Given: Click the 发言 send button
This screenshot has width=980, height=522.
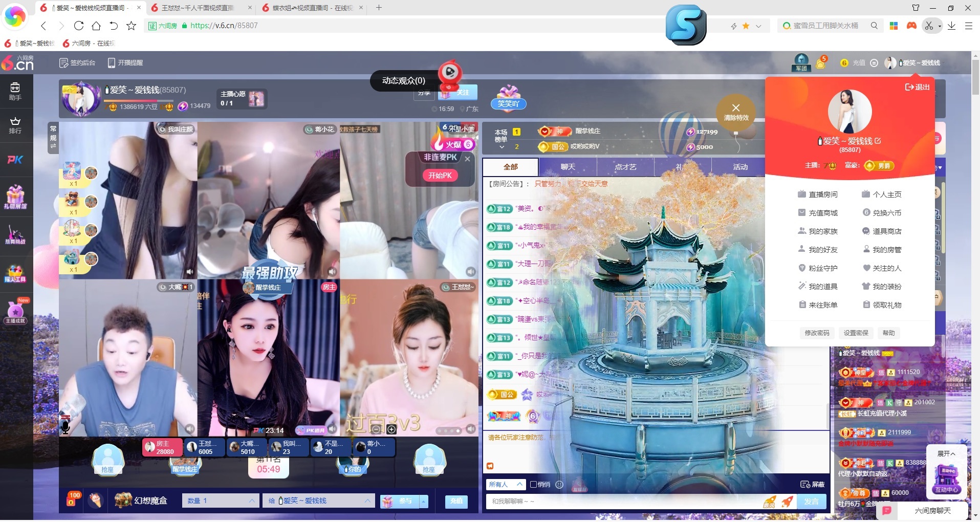Looking at the screenshot, I should [x=812, y=502].
